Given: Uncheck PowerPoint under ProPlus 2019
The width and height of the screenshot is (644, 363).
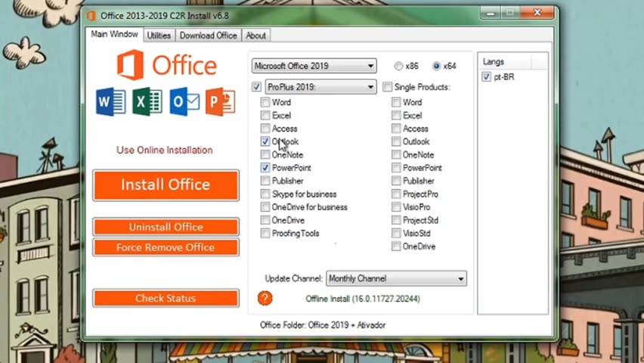Looking at the screenshot, I should (265, 168).
